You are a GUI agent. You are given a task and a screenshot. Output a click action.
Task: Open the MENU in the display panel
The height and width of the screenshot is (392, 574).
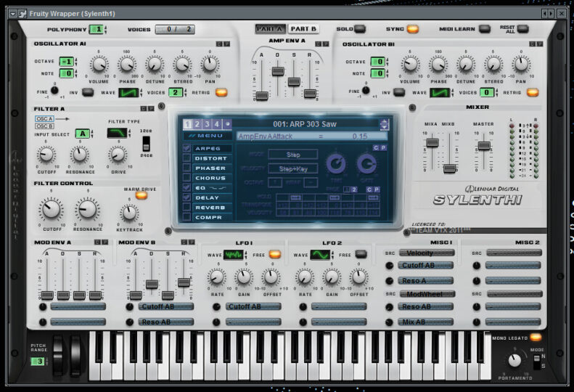[x=208, y=136]
